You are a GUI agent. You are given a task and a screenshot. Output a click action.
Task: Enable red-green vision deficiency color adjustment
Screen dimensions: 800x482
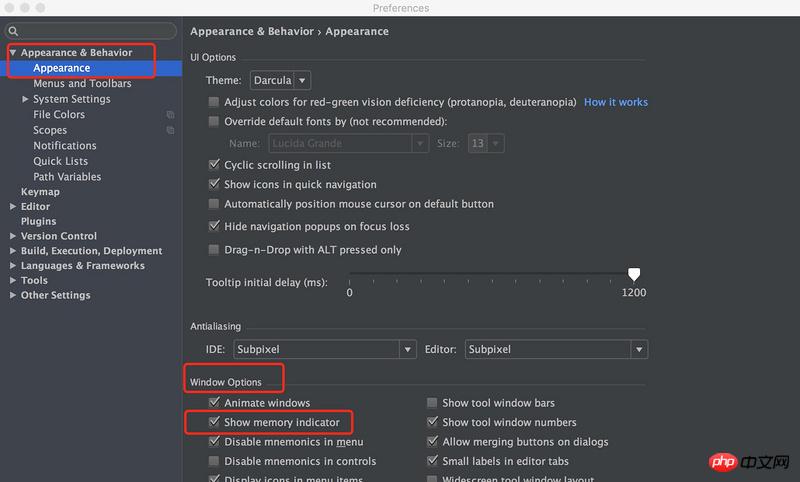coord(214,102)
